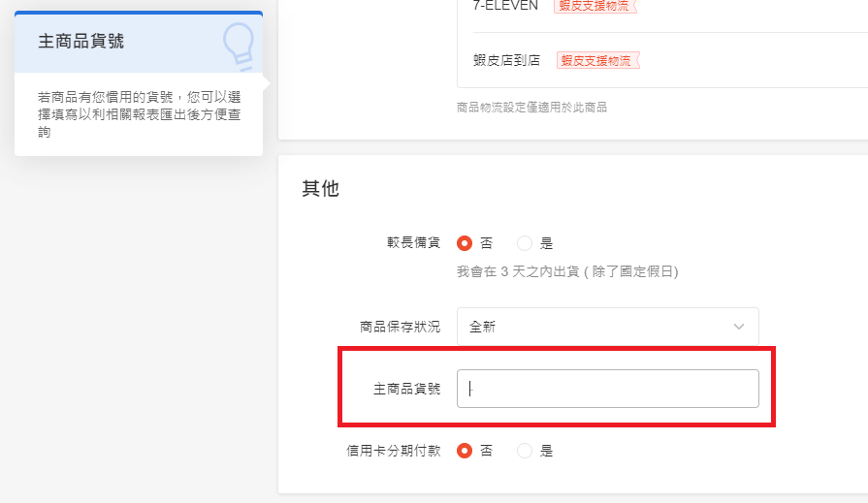Click the 其他 section heading
This screenshot has width=868, height=503.
point(320,189)
